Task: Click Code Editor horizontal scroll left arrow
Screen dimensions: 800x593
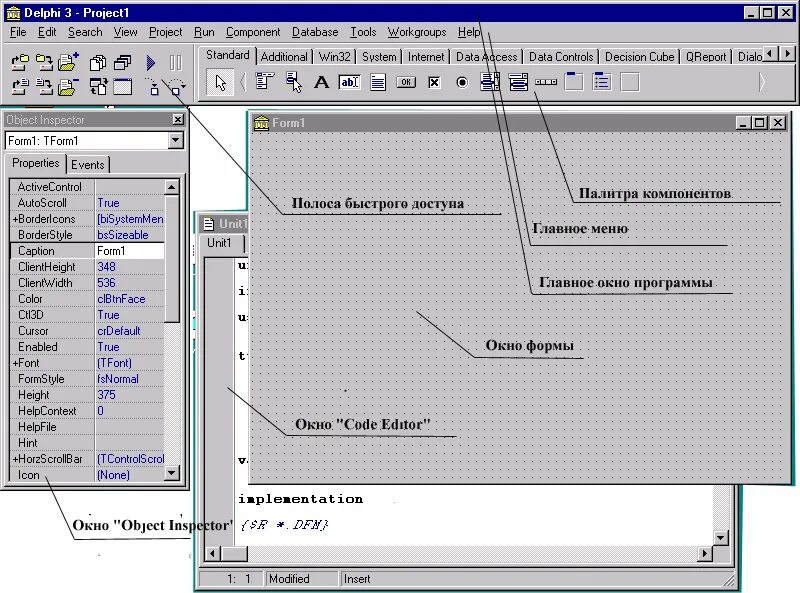Action: [x=213, y=553]
